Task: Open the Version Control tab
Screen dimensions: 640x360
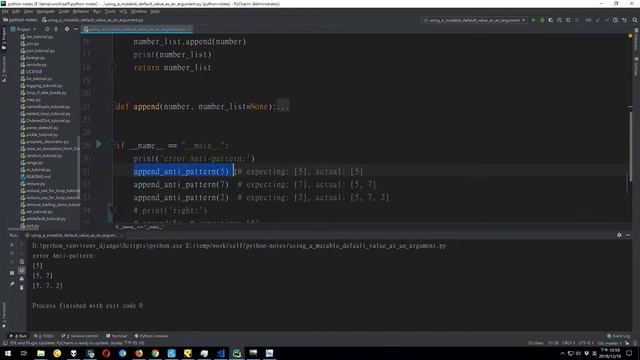Action: pyautogui.click(x=80, y=336)
